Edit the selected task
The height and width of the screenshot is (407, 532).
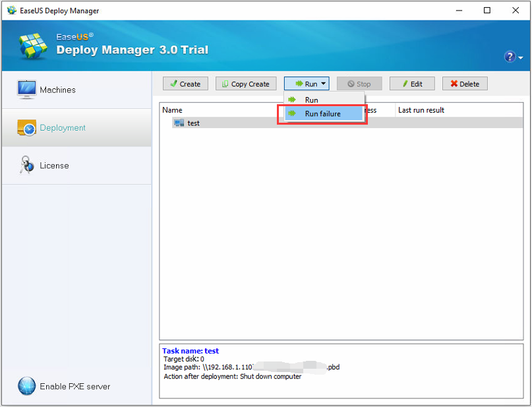coord(412,84)
